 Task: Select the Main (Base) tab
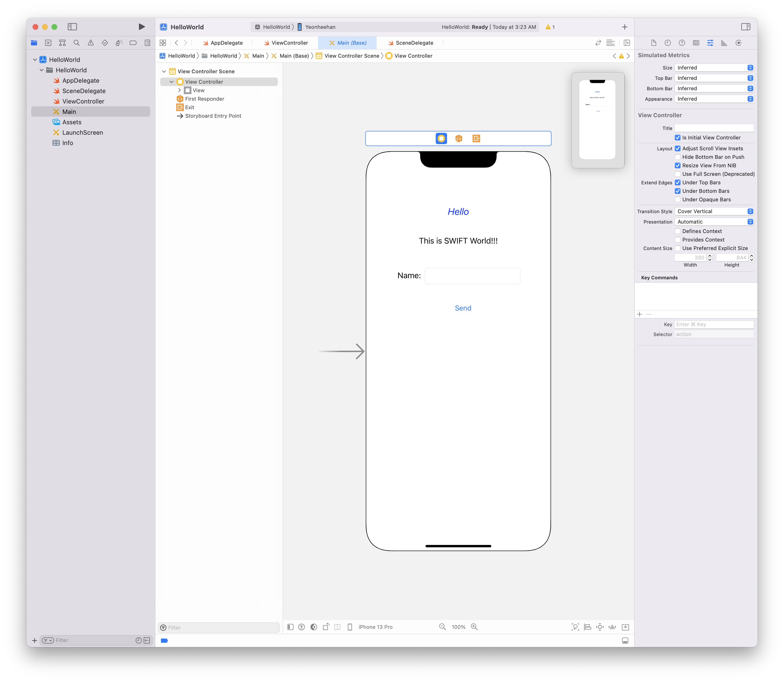(x=348, y=43)
